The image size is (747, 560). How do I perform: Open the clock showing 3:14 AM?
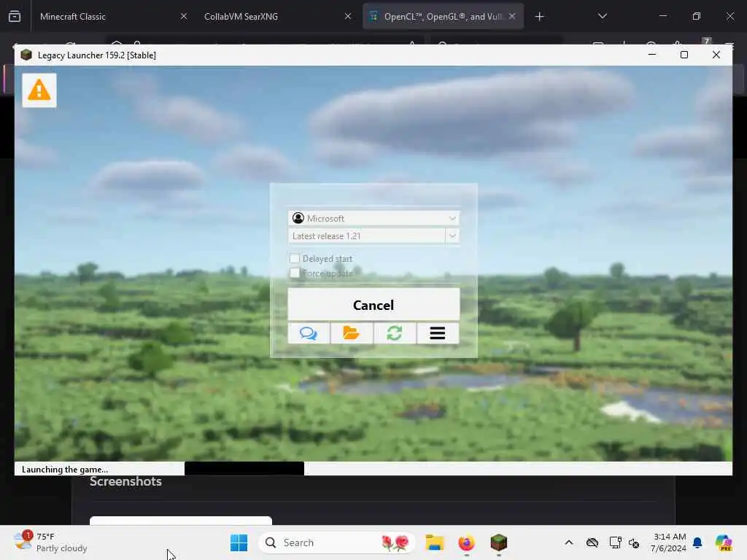pyautogui.click(x=669, y=542)
